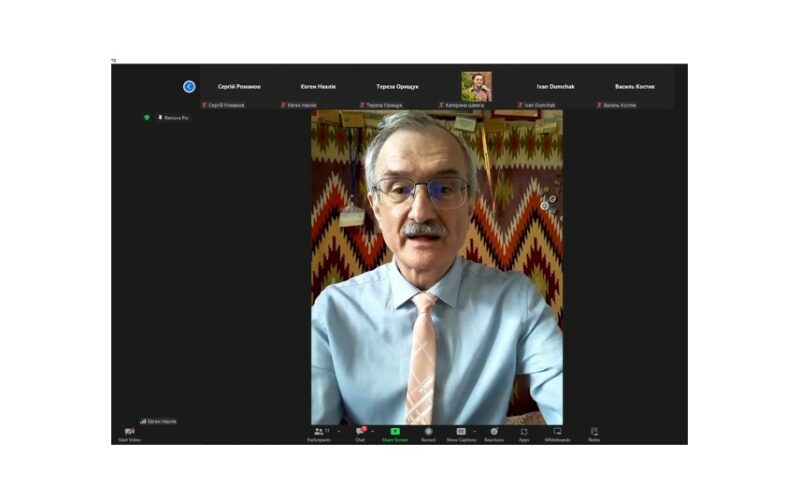
Task: Select the Василь Костик participant tile
Action: coord(634,87)
